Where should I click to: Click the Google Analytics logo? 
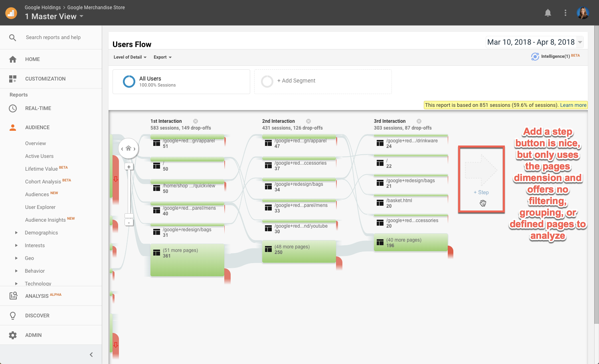tap(11, 13)
